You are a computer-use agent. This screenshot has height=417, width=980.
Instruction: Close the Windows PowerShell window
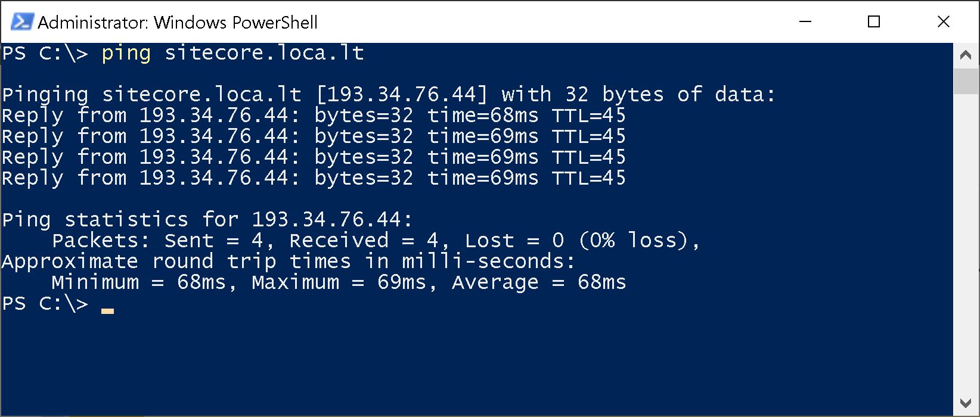[x=943, y=22]
